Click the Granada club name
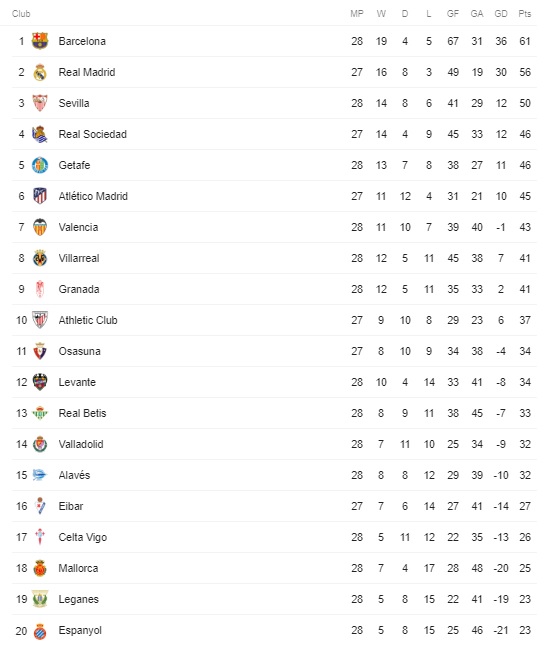549x655 pixels. coord(79,289)
